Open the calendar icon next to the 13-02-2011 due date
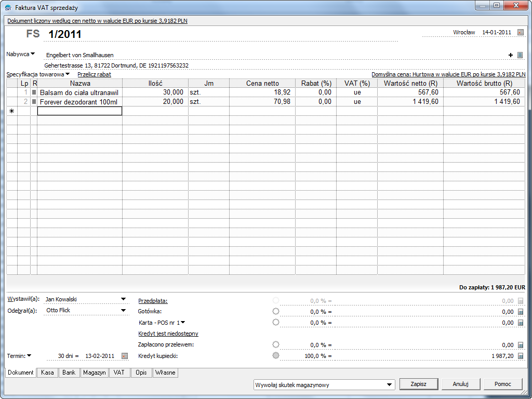The width and height of the screenshot is (532, 399). coord(124,356)
